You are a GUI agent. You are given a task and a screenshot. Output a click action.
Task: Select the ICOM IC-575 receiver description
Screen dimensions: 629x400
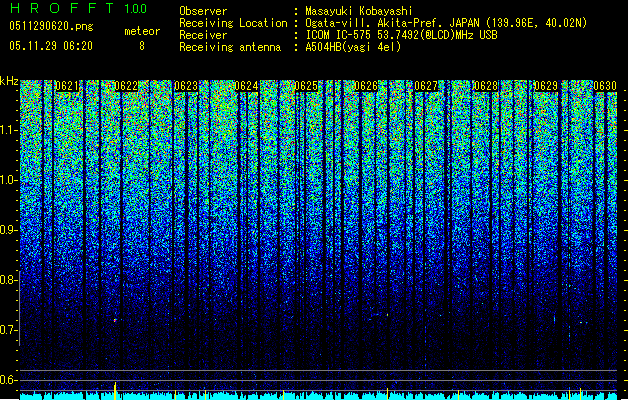[402, 35]
